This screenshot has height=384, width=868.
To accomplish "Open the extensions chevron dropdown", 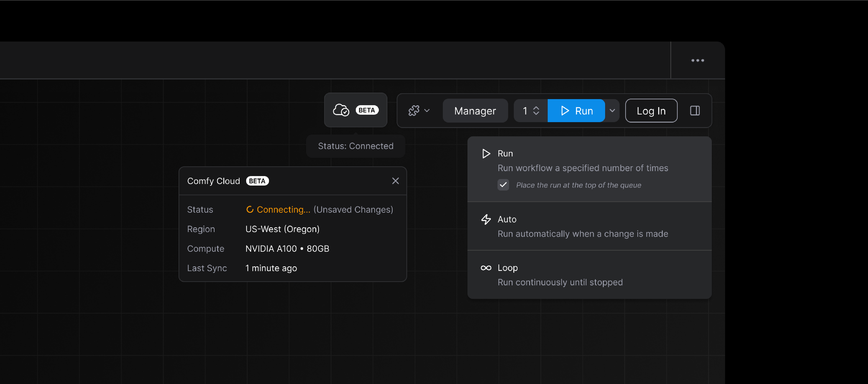I will coord(427,110).
